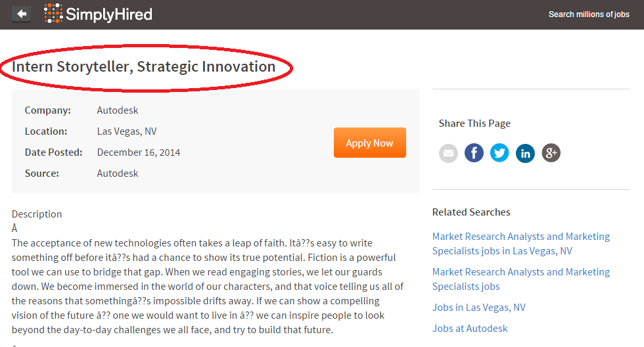Click the Date Posted: label
This screenshot has width=644, height=347.
pyautogui.click(x=53, y=152)
